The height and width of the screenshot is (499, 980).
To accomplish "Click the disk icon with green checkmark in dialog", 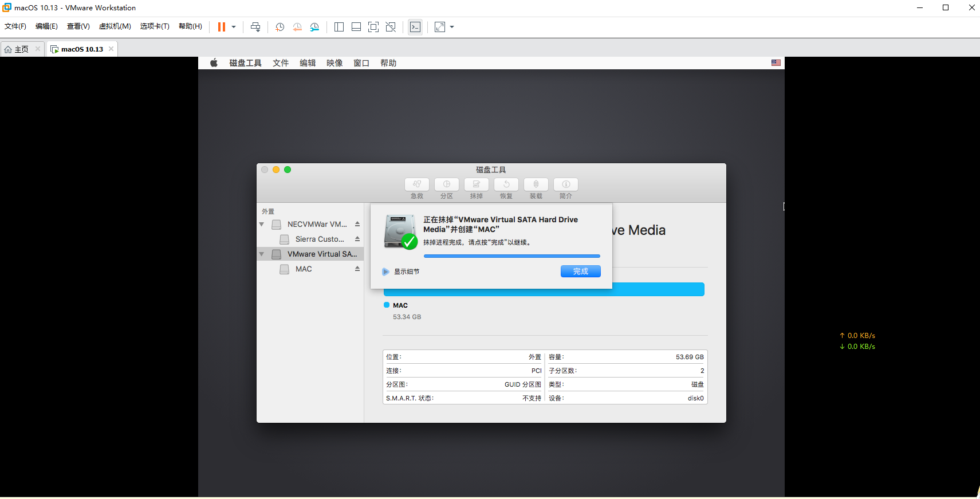I will coord(400,231).
